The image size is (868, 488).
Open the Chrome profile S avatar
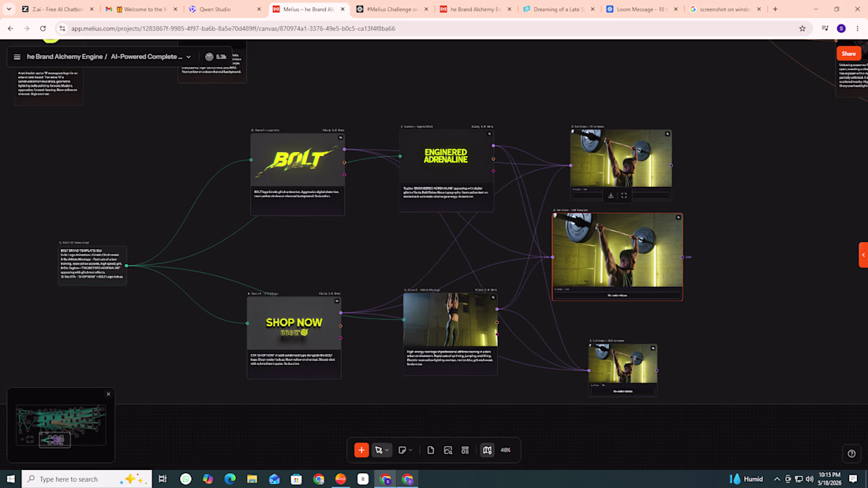841,28
